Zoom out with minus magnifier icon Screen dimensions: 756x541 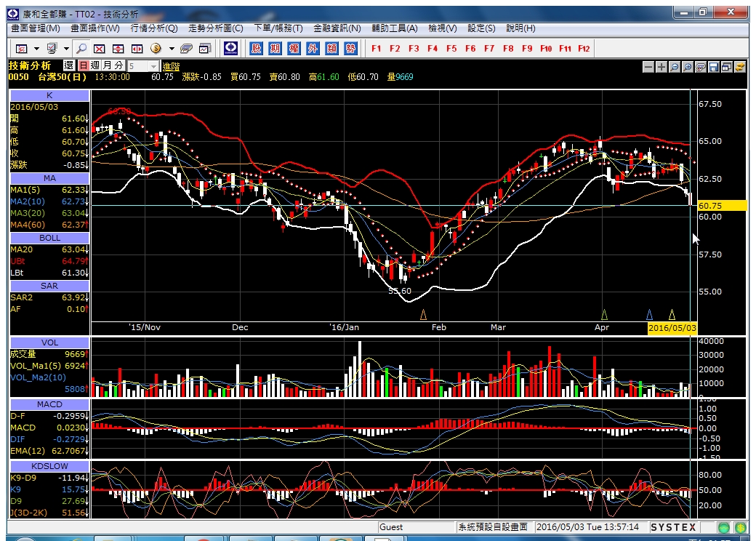(675, 67)
